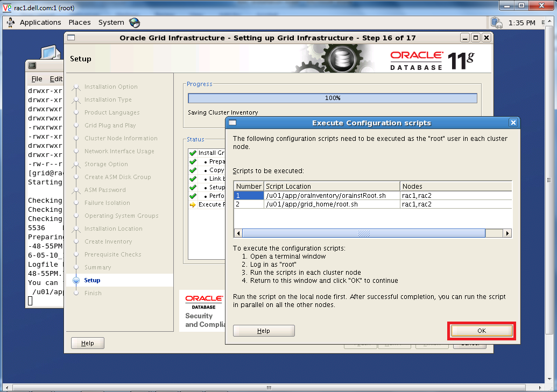Viewport: 557px width, 392px height.
Task: Click GNOME foot icon beside Applications
Action: (x=11, y=23)
